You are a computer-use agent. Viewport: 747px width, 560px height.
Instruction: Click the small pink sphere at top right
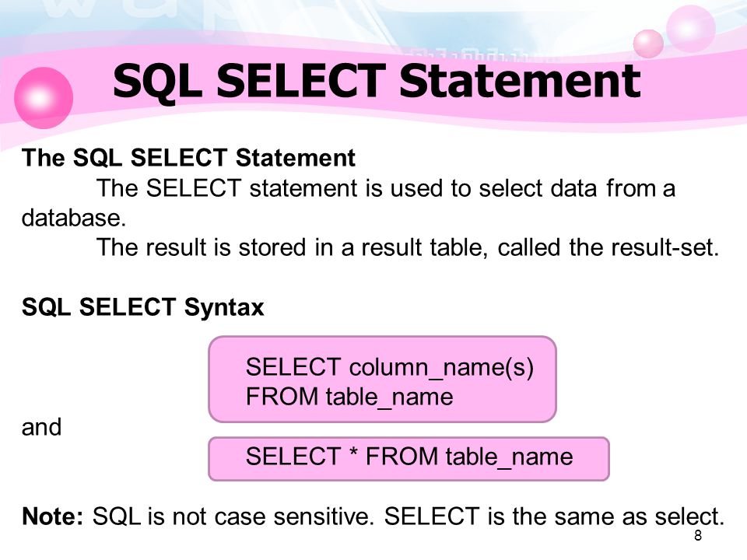[x=648, y=44]
